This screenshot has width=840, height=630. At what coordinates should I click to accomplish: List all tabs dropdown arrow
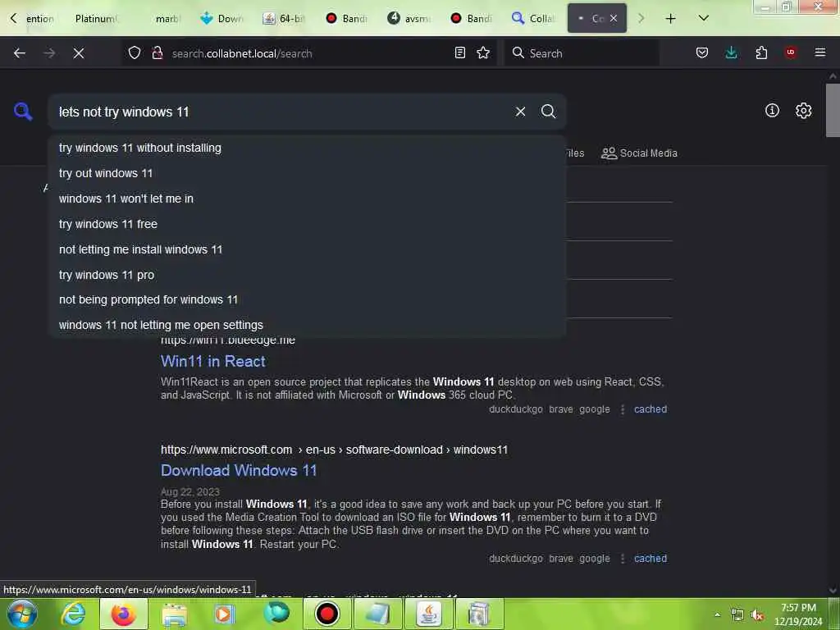(x=703, y=18)
